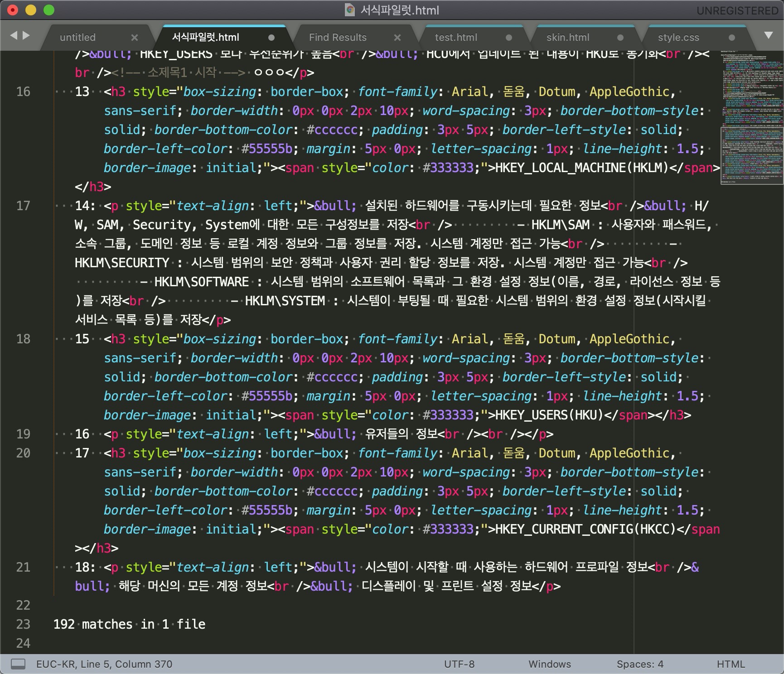This screenshot has height=674, width=784.
Task: Click the unsaved dot on style.css tab
Action: (x=732, y=38)
